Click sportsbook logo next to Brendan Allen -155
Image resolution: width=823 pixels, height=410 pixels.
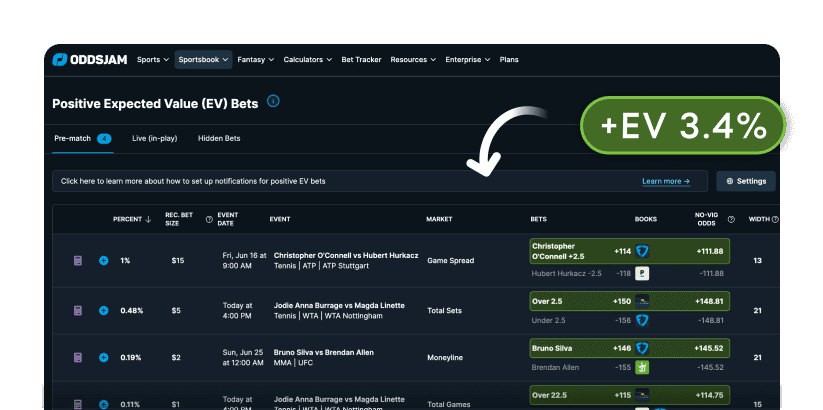pyautogui.click(x=642, y=367)
